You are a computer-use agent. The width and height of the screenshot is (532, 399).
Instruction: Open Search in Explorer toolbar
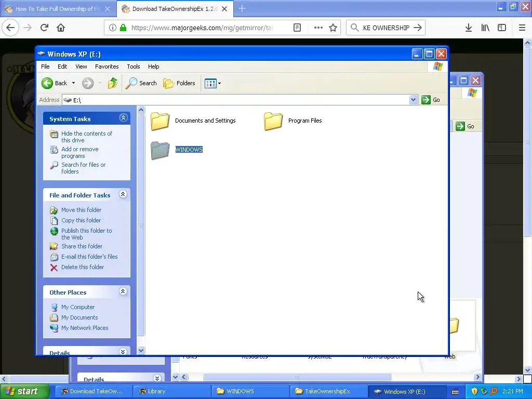[x=141, y=83]
